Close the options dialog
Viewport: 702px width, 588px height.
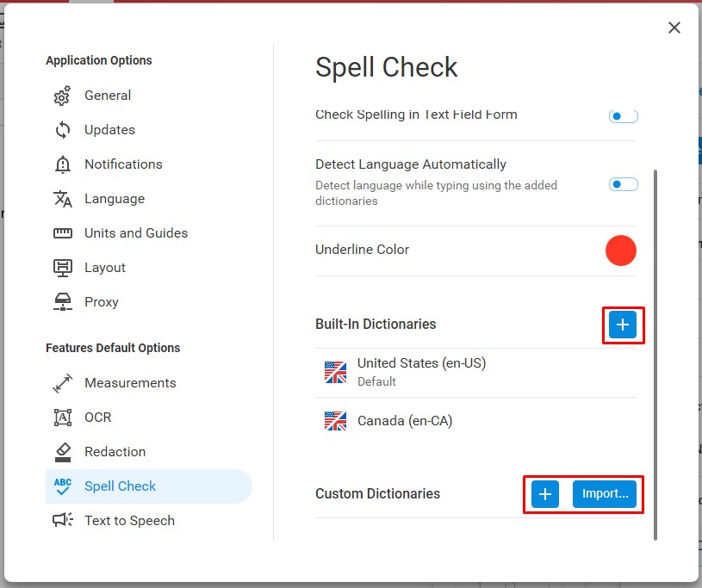click(x=674, y=28)
